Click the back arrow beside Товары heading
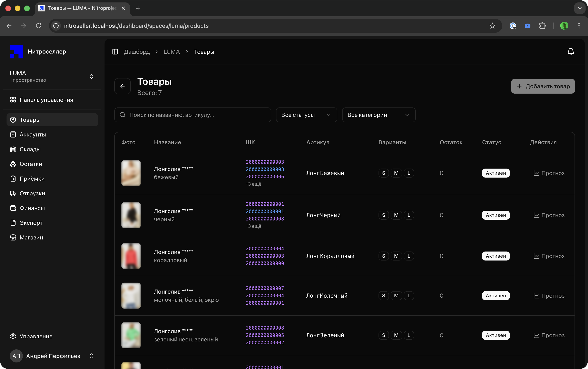This screenshot has height=369, width=588. click(122, 86)
